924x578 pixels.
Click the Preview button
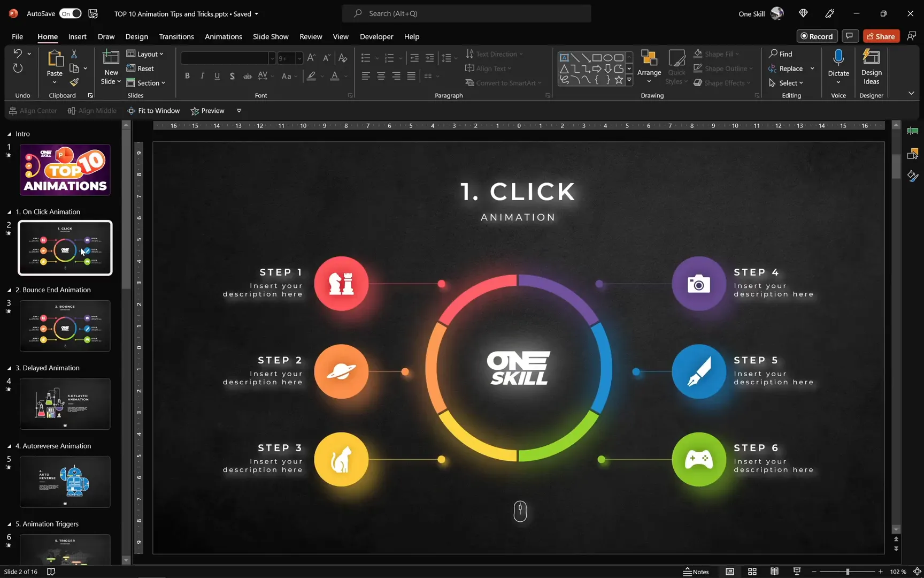coord(207,111)
